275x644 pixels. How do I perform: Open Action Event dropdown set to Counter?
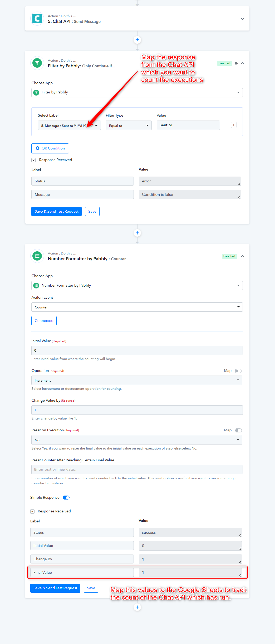137,307
